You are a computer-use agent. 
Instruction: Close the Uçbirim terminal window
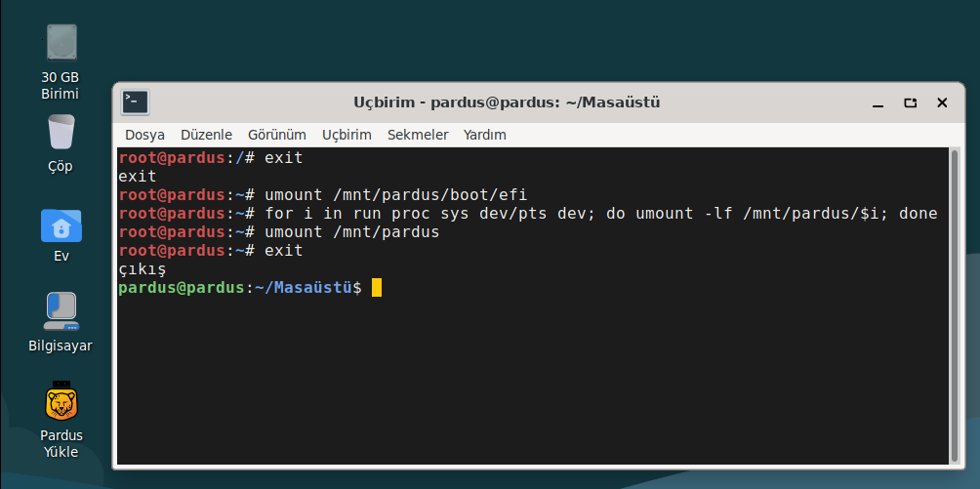[x=942, y=103]
